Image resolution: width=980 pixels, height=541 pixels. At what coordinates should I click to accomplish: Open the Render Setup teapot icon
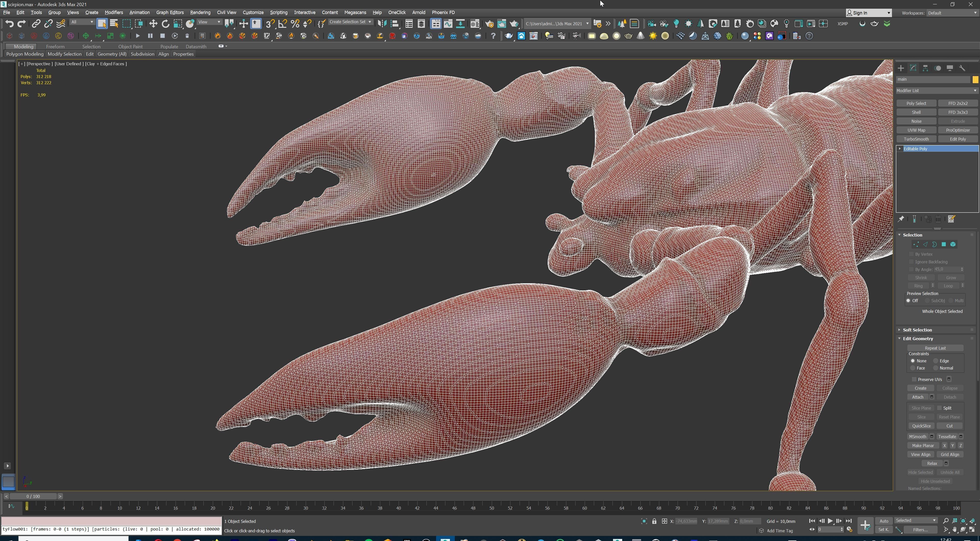489,23
